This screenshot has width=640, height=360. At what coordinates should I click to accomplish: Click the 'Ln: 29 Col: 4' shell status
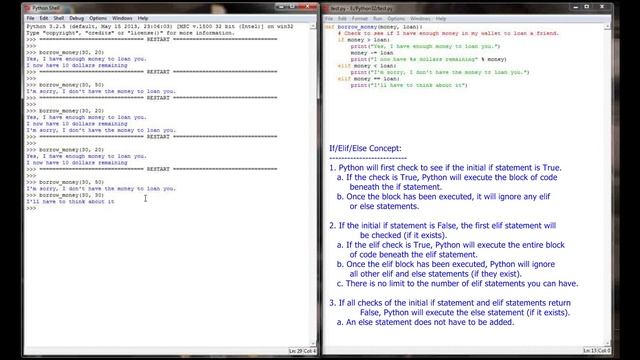[302, 351]
